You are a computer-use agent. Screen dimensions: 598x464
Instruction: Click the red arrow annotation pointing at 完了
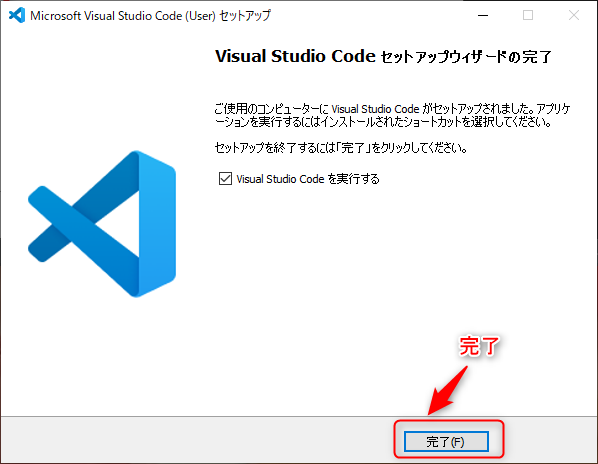tap(448, 390)
